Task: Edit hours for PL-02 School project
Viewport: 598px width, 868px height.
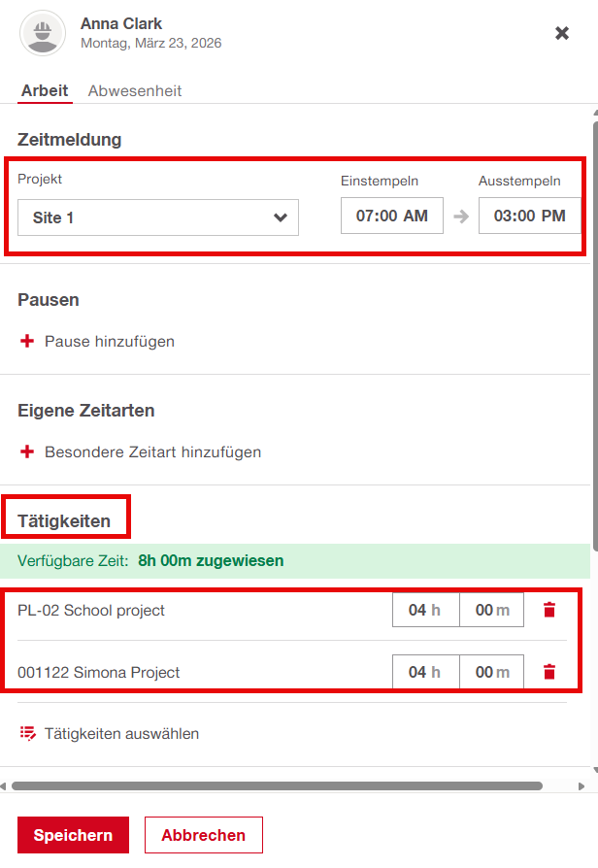Action: [x=425, y=610]
